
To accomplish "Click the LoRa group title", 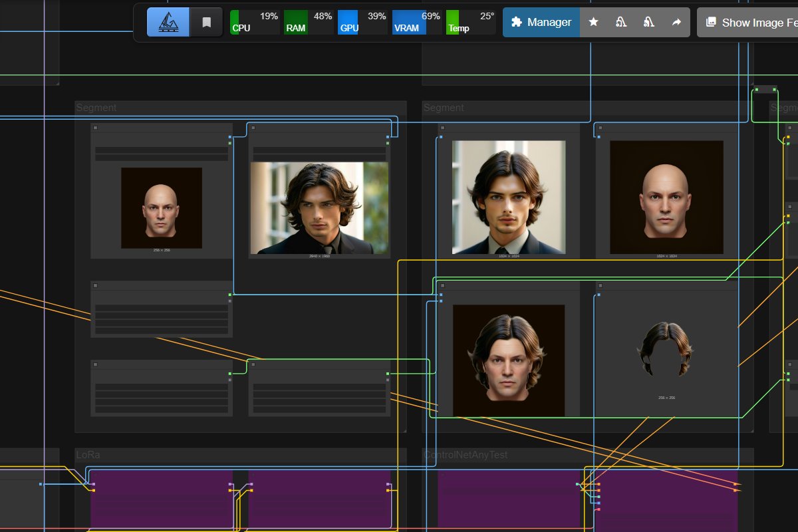I will 88,455.
